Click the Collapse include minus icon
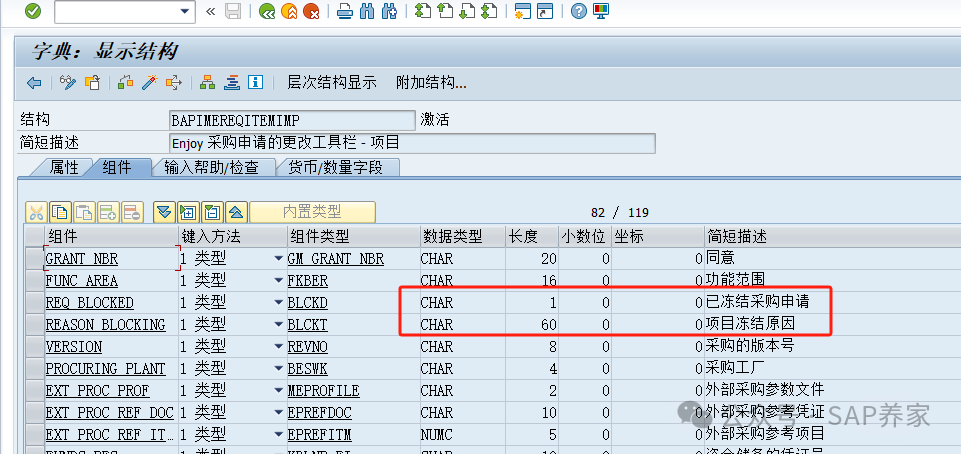The height and width of the screenshot is (454, 961). tap(212, 213)
